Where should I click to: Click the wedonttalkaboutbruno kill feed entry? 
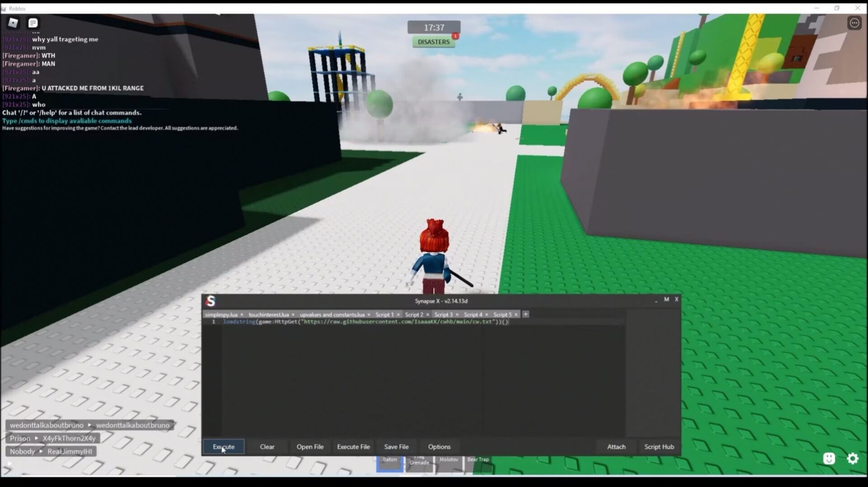tap(90, 425)
